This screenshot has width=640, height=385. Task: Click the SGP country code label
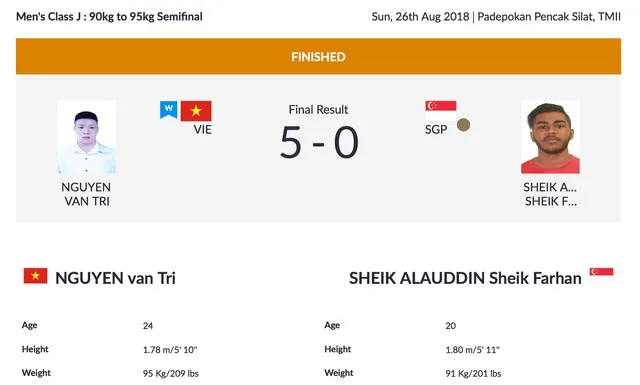coord(436,130)
